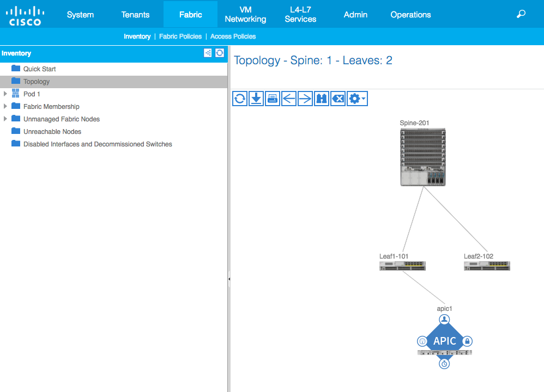Click the right arrow icon in topology toolbar
544x392 pixels.
coord(305,99)
